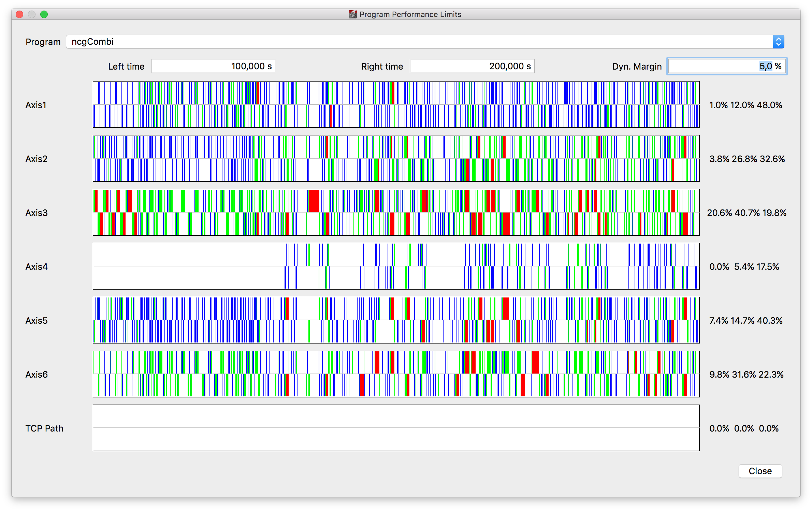Screen dimensions: 812x511
Task: Click the wide red block in Axis3 chart
Action: [x=314, y=201]
